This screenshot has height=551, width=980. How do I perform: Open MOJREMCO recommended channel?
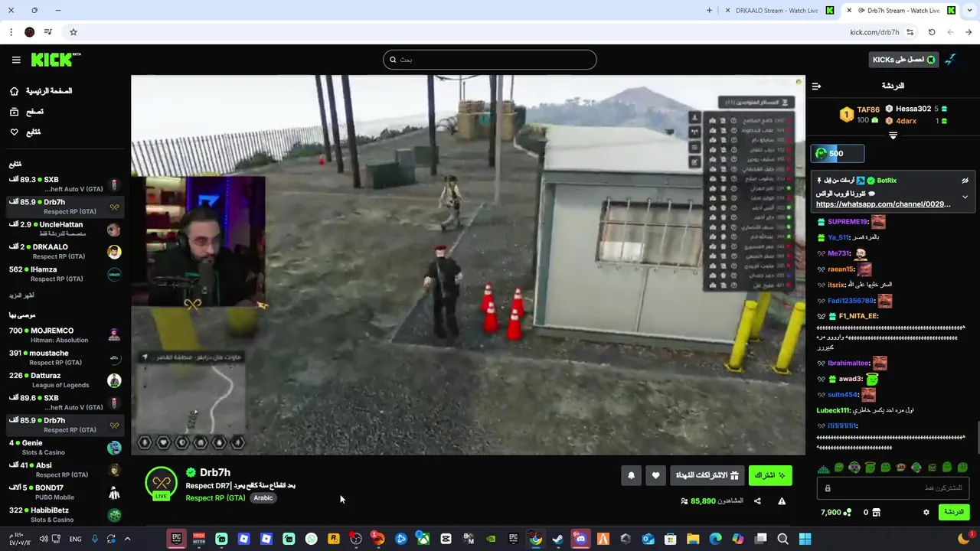pyautogui.click(x=65, y=335)
